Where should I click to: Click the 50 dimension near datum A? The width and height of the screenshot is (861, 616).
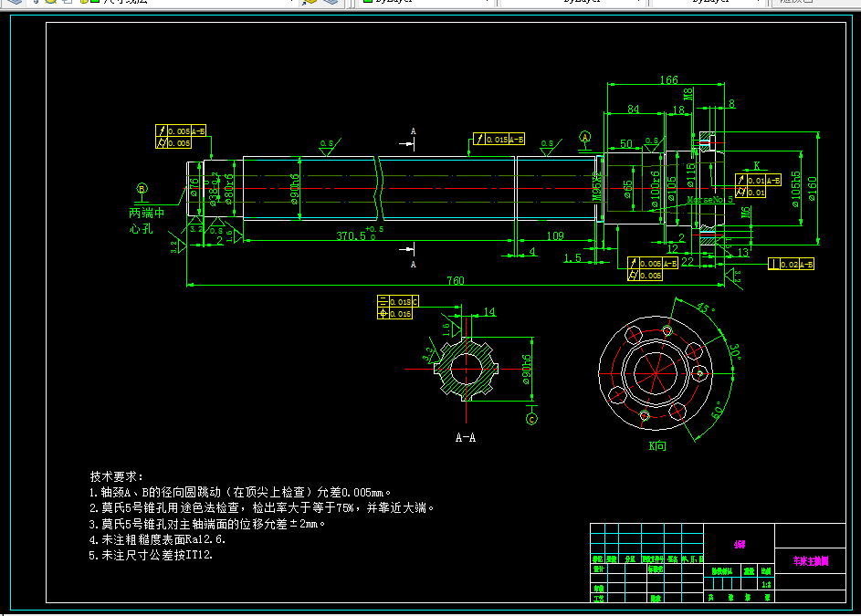click(x=626, y=143)
